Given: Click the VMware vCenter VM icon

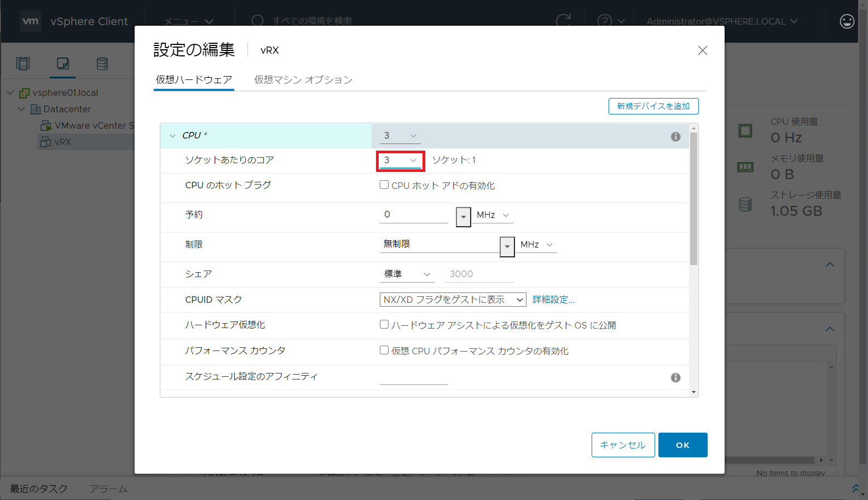Looking at the screenshot, I should (x=46, y=125).
